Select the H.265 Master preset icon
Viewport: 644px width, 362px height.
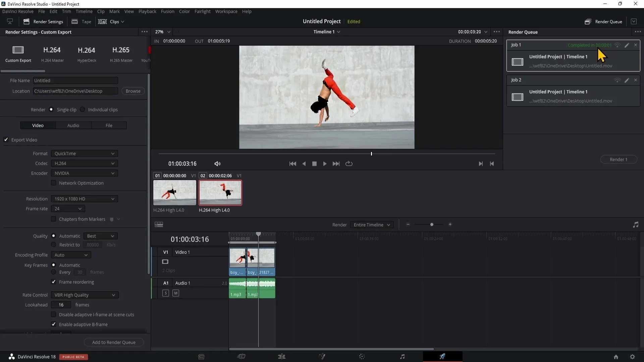(x=121, y=50)
